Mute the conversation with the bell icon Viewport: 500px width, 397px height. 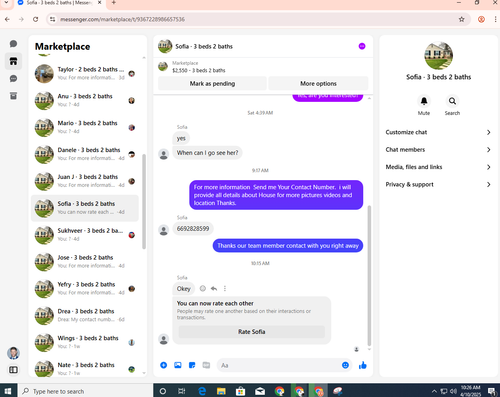(424, 101)
